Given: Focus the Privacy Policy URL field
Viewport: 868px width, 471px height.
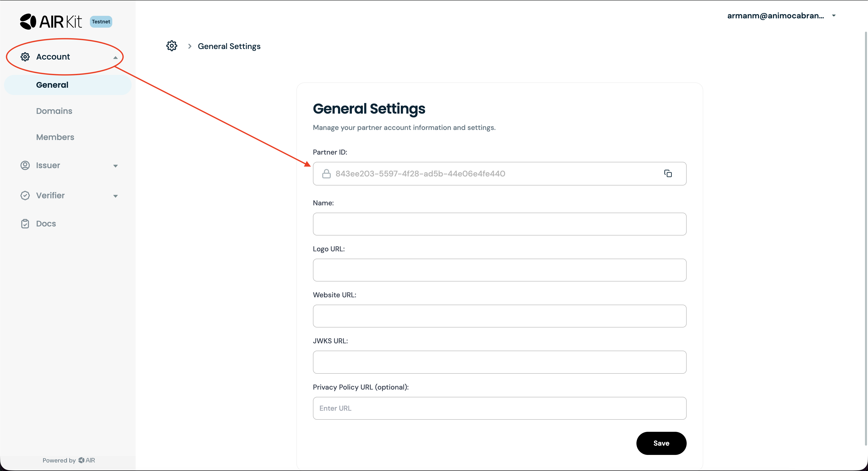Looking at the screenshot, I should point(499,408).
